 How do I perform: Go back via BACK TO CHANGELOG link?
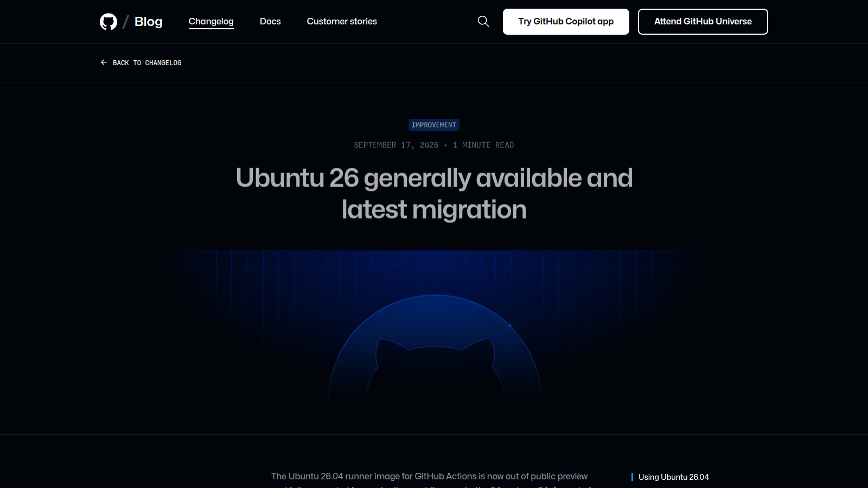(141, 63)
